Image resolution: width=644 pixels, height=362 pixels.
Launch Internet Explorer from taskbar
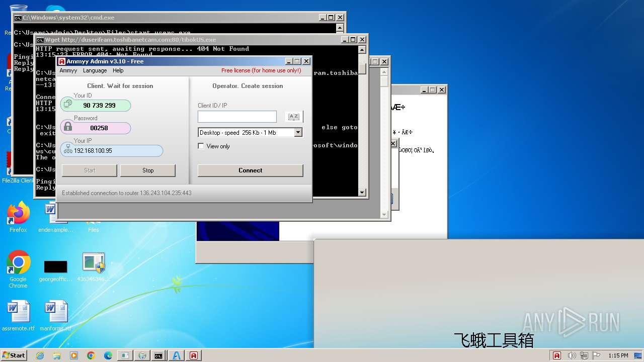click(x=40, y=355)
